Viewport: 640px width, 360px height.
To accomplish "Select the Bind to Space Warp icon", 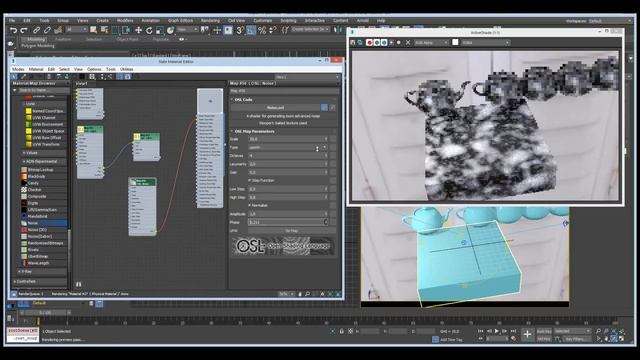I will point(58,30).
